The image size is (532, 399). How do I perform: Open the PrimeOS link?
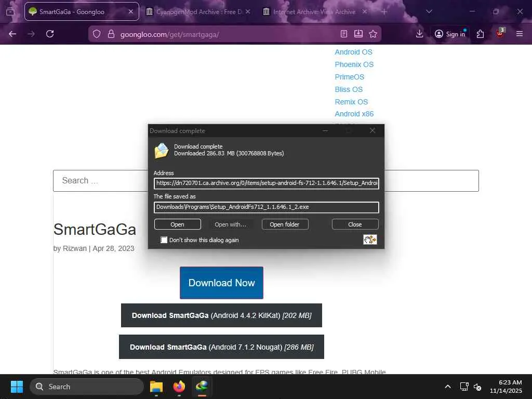[350, 77]
